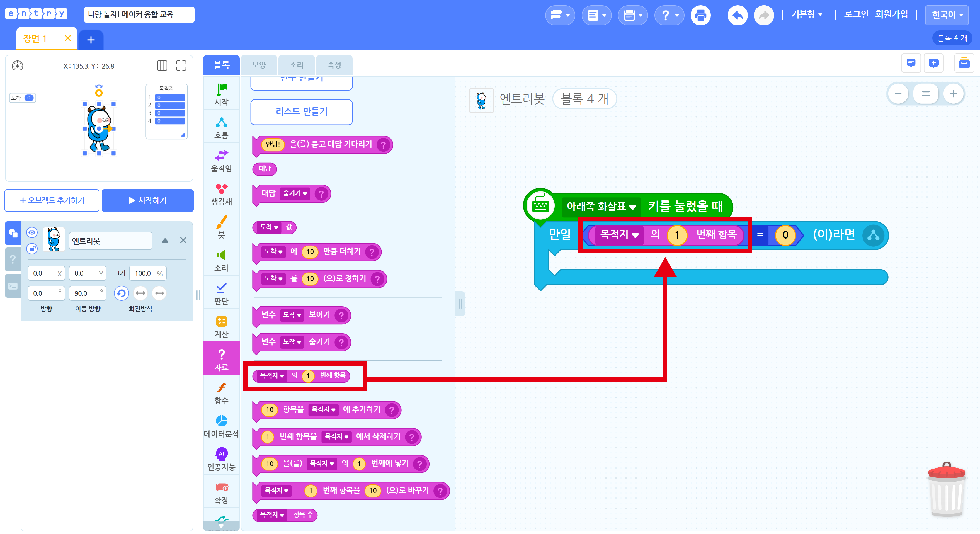The height and width of the screenshot is (534, 980).
Task: Open the help menu dropdown
Action: (x=669, y=16)
